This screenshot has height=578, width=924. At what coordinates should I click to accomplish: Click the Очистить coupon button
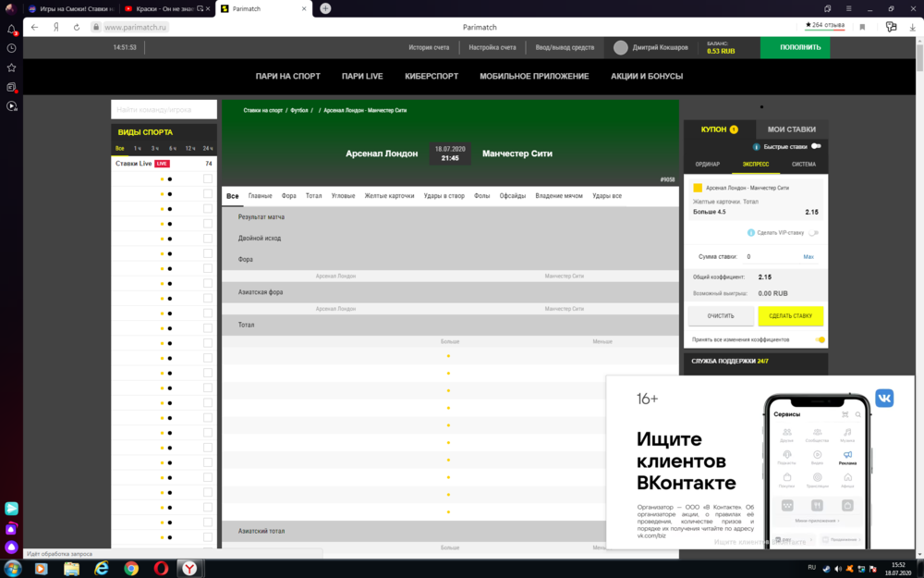(x=721, y=316)
